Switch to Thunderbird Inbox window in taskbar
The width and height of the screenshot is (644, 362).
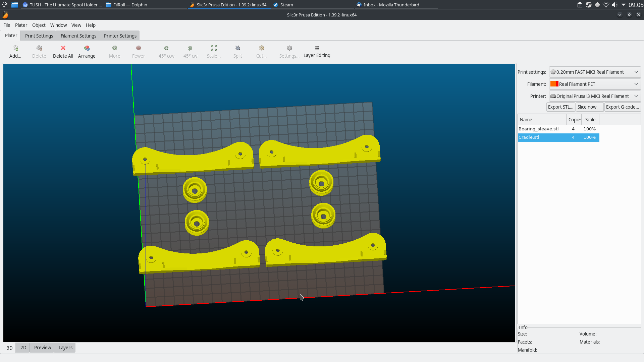point(396,5)
